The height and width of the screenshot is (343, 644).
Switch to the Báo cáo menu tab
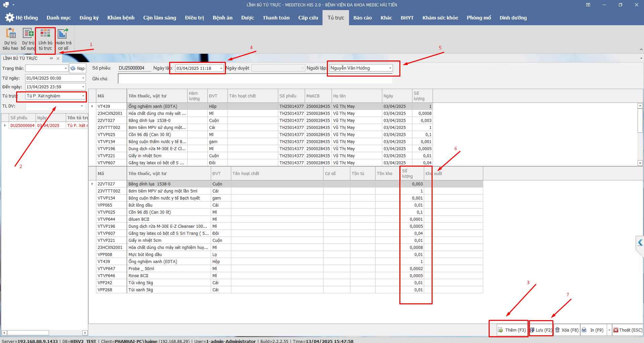pos(362,18)
